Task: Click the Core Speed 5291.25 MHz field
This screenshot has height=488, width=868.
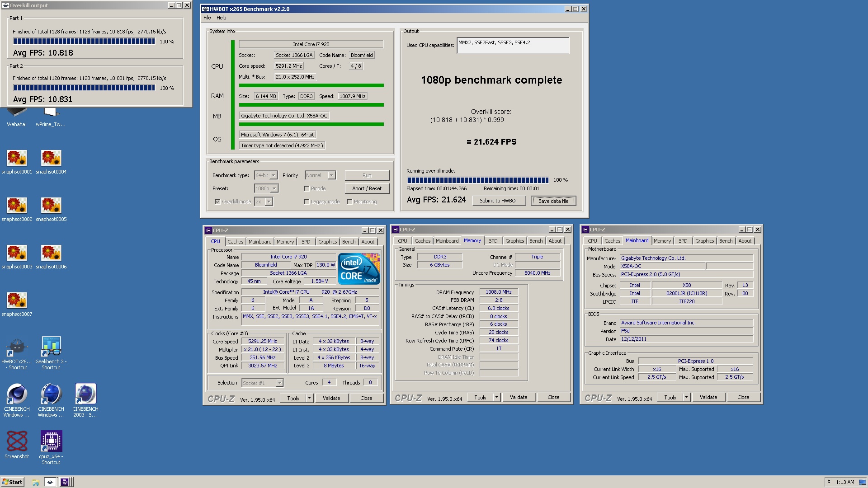Action: click(x=262, y=341)
